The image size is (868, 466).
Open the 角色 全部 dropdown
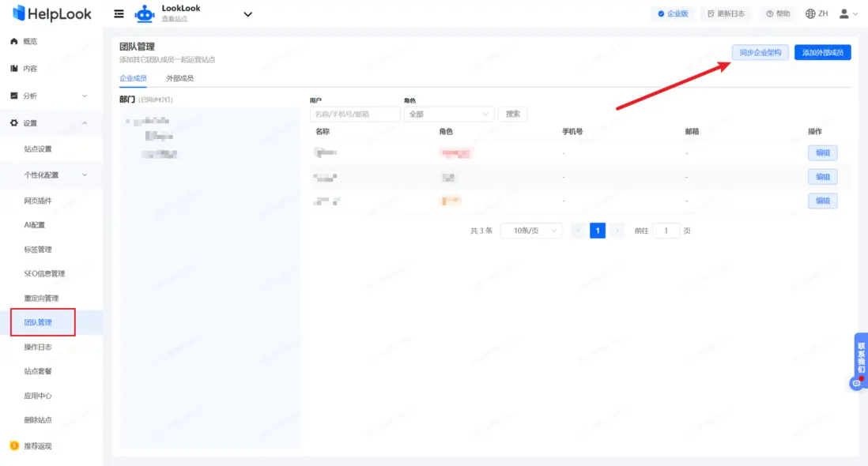(448, 114)
